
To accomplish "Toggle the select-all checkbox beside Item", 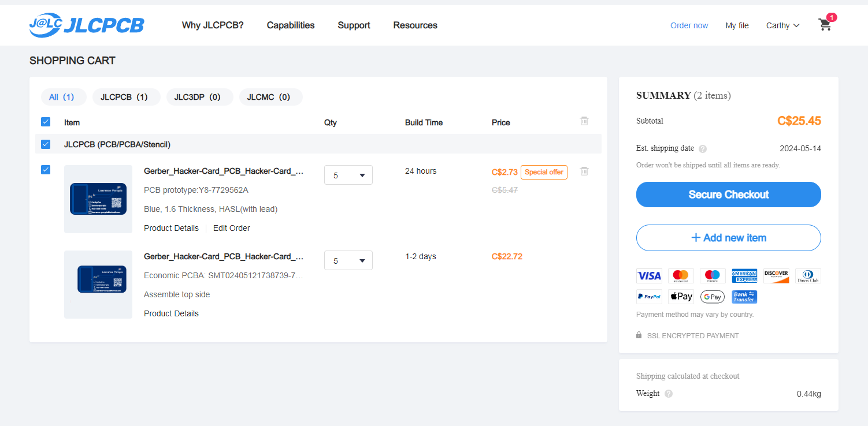I will click(46, 122).
